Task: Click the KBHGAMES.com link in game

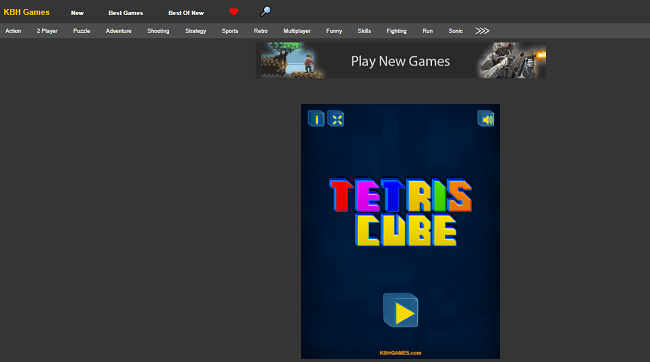Action: tap(400, 353)
